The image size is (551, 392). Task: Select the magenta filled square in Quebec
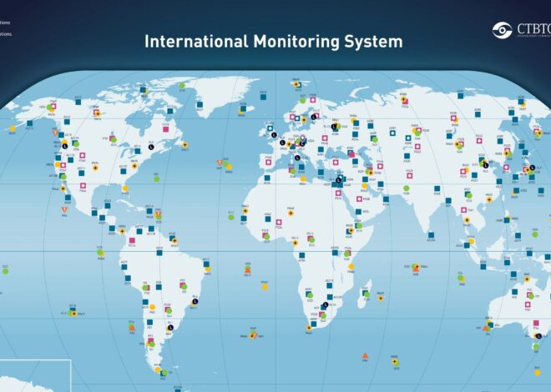point(166,129)
